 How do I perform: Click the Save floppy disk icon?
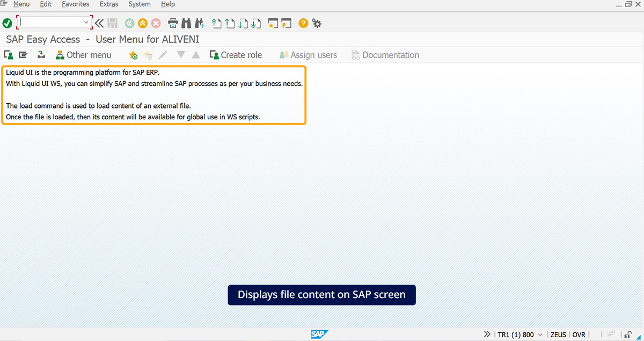[113, 23]
